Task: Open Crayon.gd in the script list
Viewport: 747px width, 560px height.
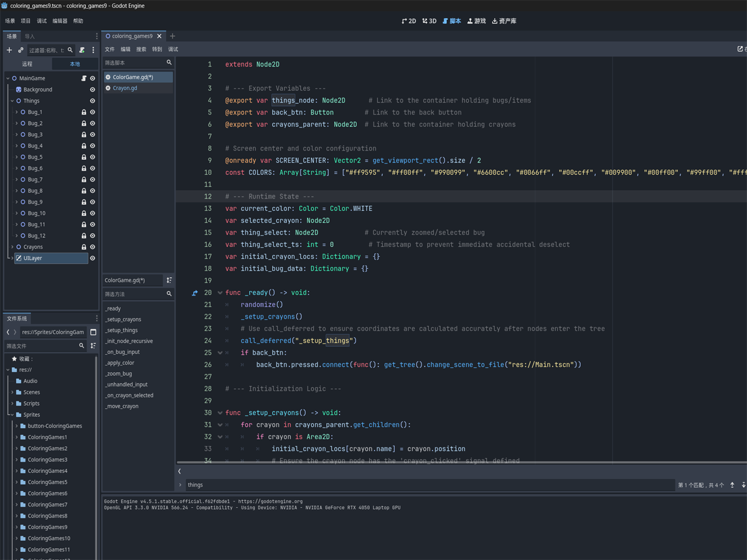Action: [125, 88]
